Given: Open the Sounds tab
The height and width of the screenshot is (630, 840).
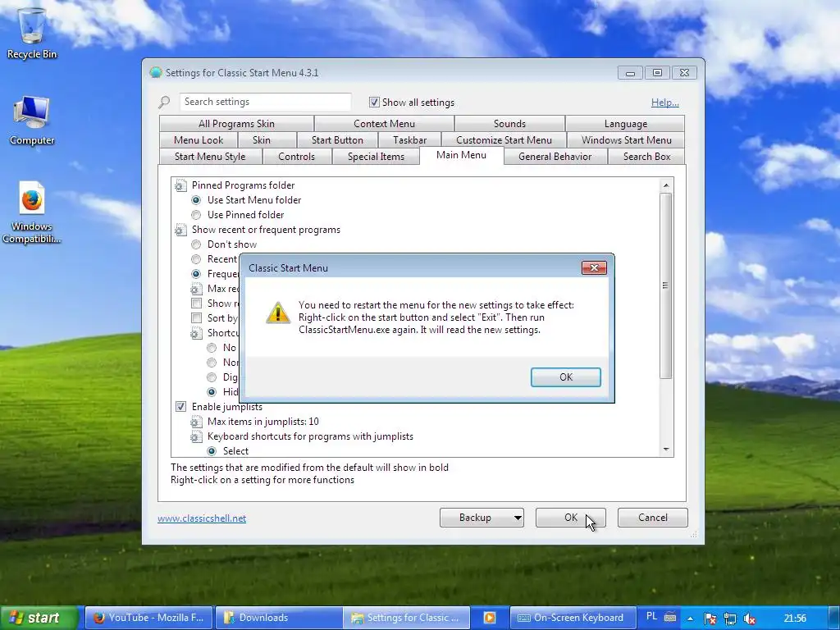Looking at the screenshot, I should (509, 124).
